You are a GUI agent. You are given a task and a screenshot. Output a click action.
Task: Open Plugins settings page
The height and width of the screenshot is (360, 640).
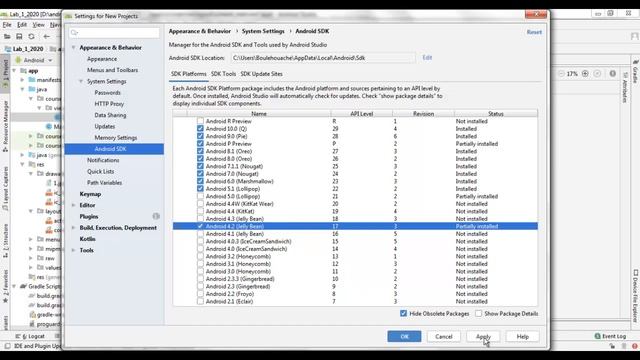[x=89, y=216]
